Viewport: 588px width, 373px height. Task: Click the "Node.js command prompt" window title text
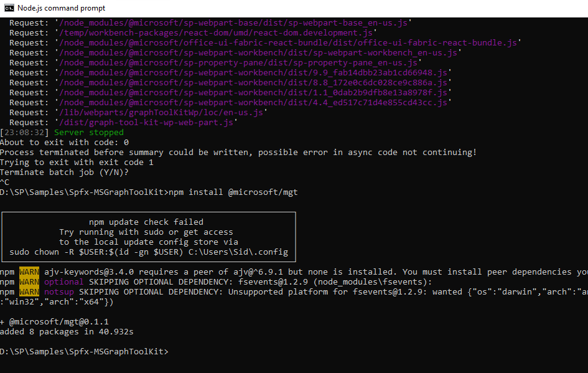[x=61, y=8]
